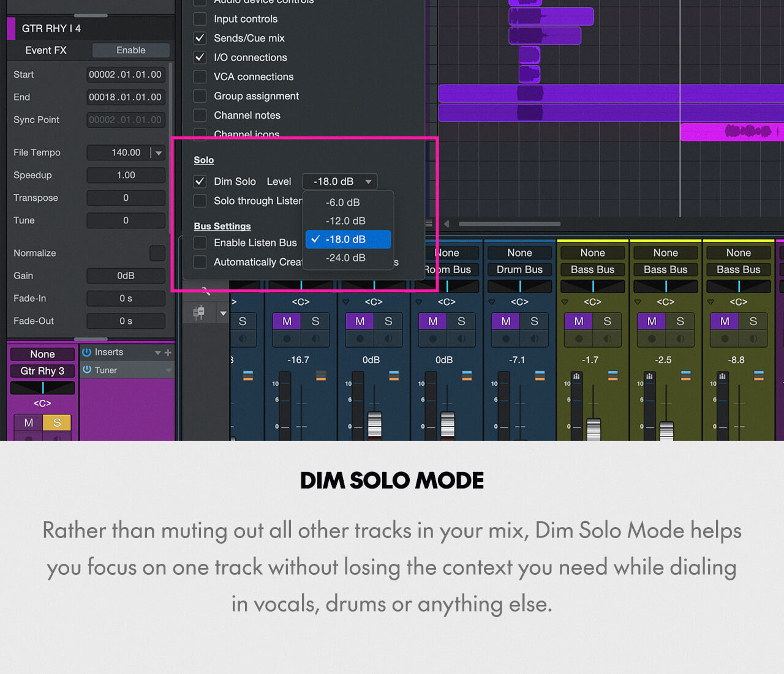784x674 pixels.
Task: Uncheck the Dim Solo checkbox
Action: tap(200, 181)
